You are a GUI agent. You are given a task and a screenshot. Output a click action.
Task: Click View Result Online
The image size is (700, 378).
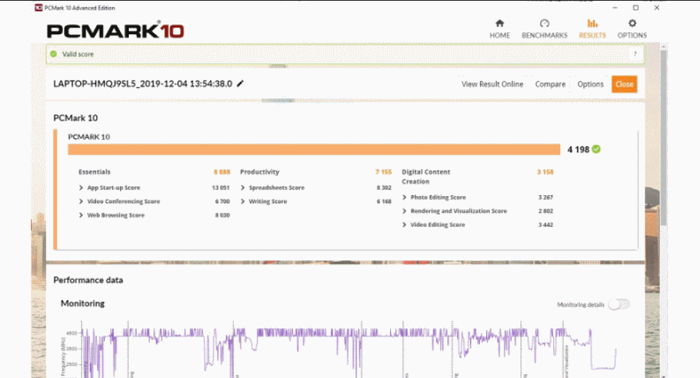coord(492,84)
